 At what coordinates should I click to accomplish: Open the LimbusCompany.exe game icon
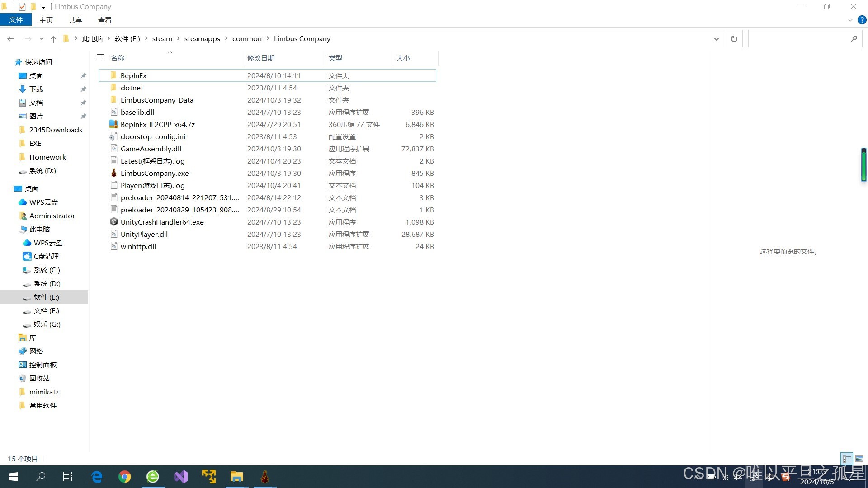coord(114,173)
